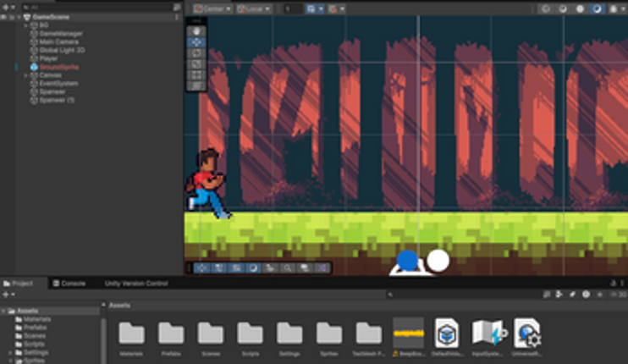The image size is (628, 364).
Task: Expand the BG object in Hierarchy
Action: (x=25, y=25)
